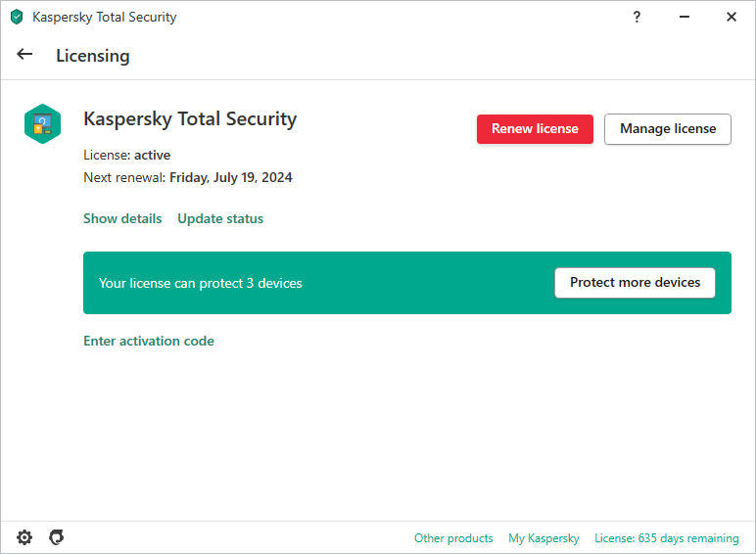756x554 pixels.
Task: Open Manage license options
Action: coord(668,128)
